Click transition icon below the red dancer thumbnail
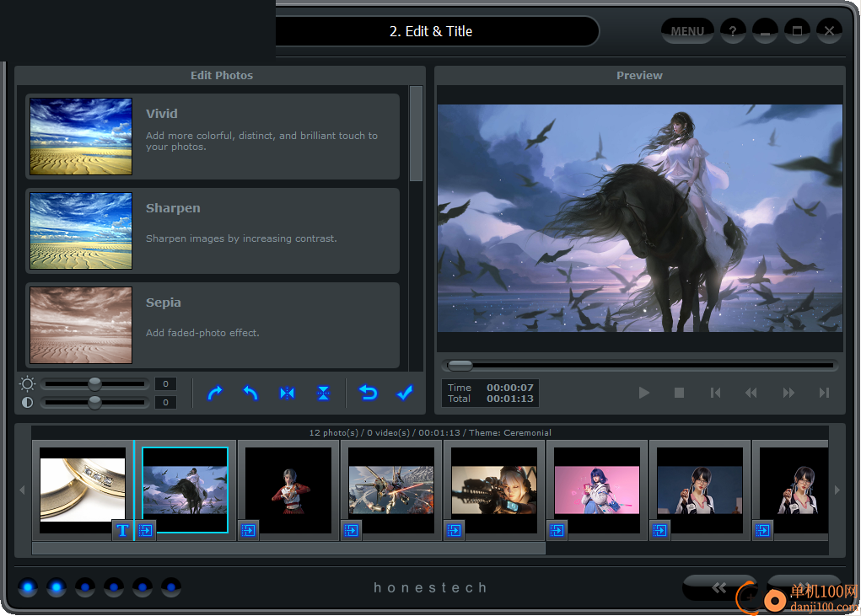Viewport: 861px width, 616px height. 248,530
